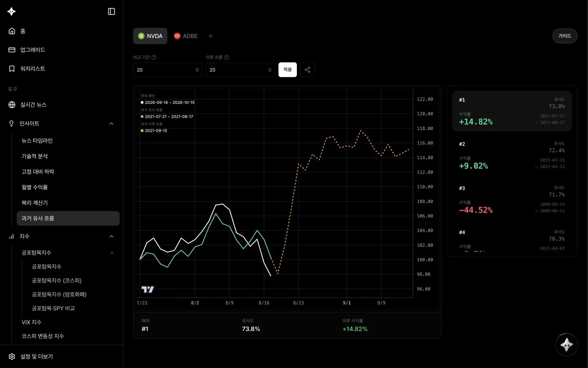Image resolution: width=588 pixels, height=368 pixels.
Task: Click the TradingView logo on the chart
Action: coord(147,289)
